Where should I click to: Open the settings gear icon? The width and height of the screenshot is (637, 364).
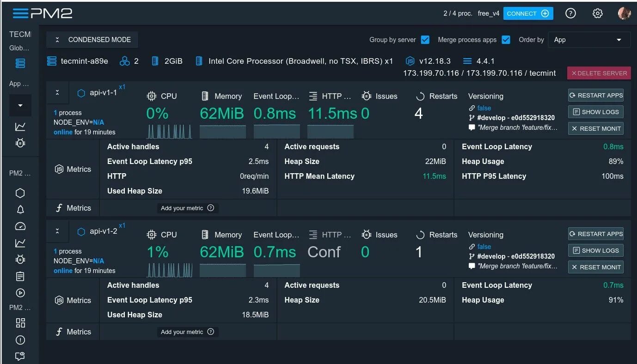(x=598, y=13)
